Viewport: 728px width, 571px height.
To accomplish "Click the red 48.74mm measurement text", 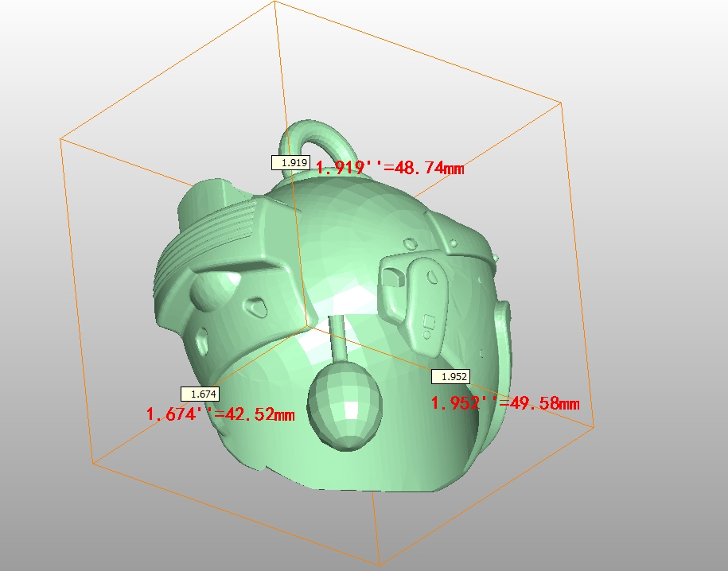I will (390, 168).
